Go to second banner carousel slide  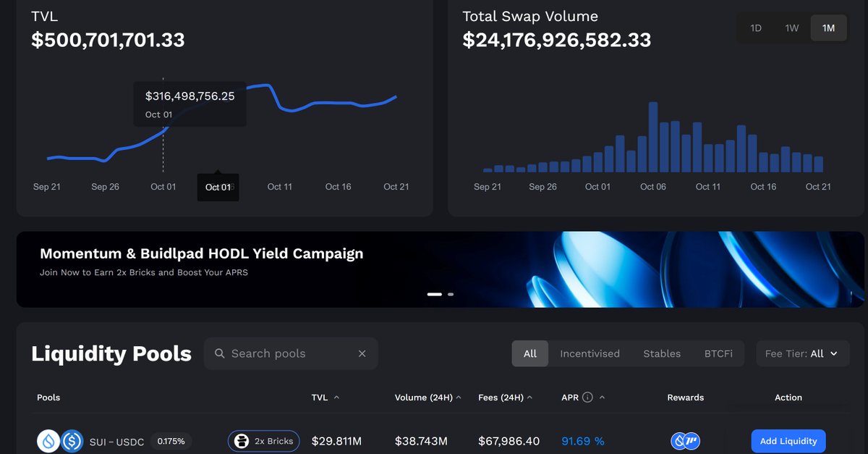(x=451, y=294)
